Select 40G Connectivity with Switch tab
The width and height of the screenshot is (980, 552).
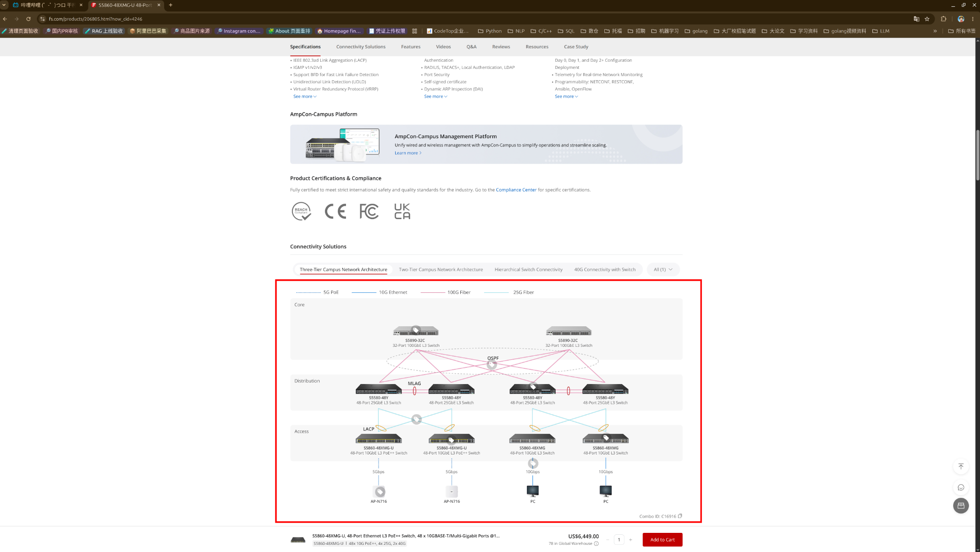pyautogui.click(x=605, y=270)
